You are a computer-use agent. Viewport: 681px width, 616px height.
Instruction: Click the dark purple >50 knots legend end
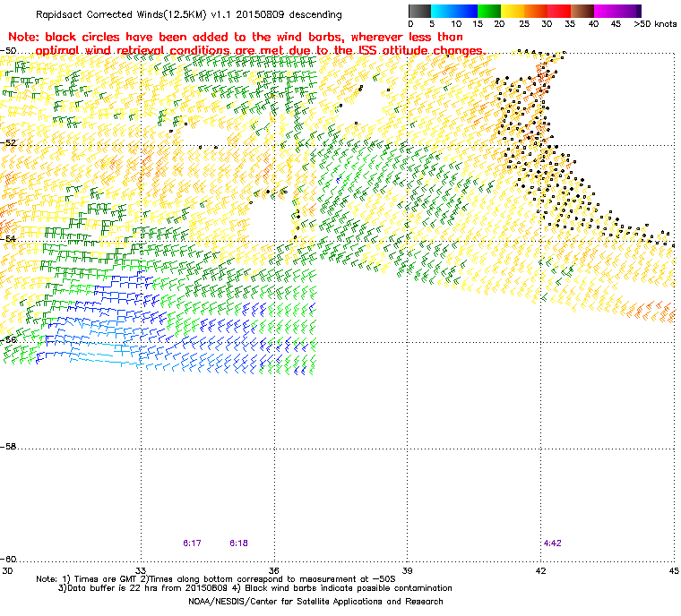pos(639,11)
